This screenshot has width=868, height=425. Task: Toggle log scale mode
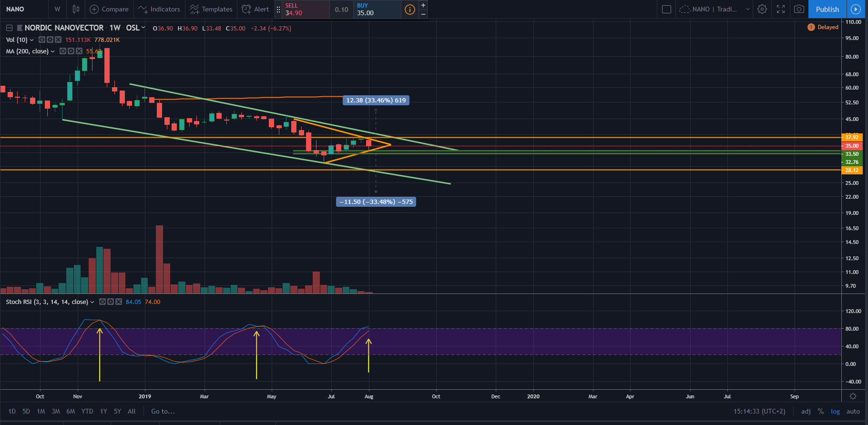[x=835, y=411]
